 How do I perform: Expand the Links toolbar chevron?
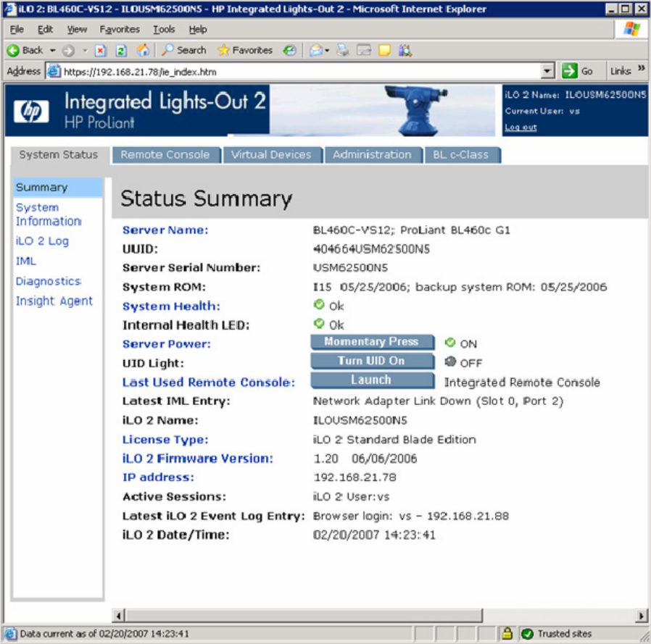[642, 70]
